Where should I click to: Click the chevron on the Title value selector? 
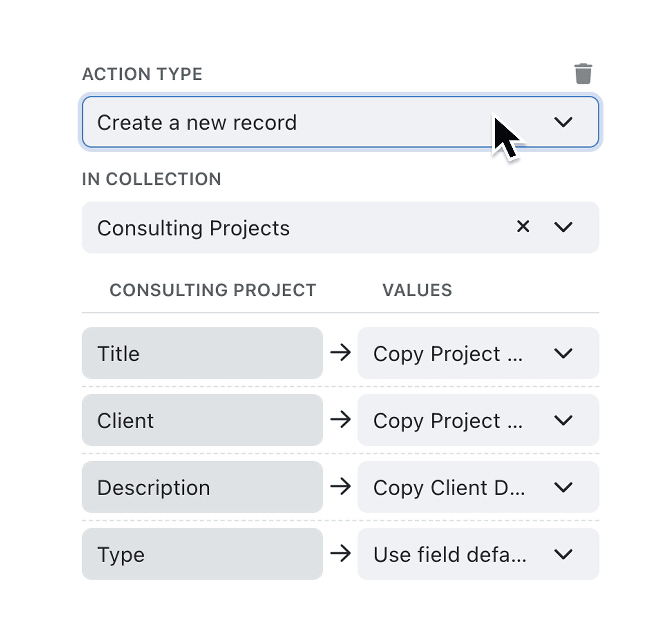click(x=564, y=353)
